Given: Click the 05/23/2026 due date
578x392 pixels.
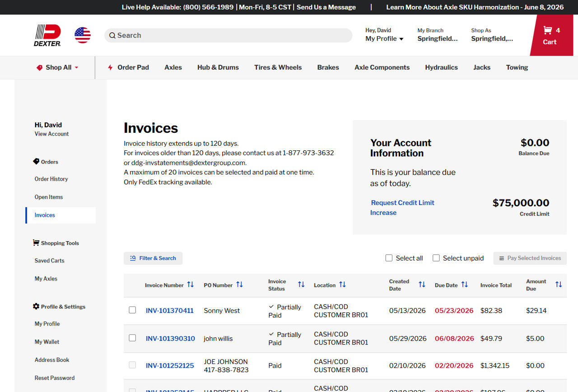Looking at the screenshot, I should (x=454, y=311).
